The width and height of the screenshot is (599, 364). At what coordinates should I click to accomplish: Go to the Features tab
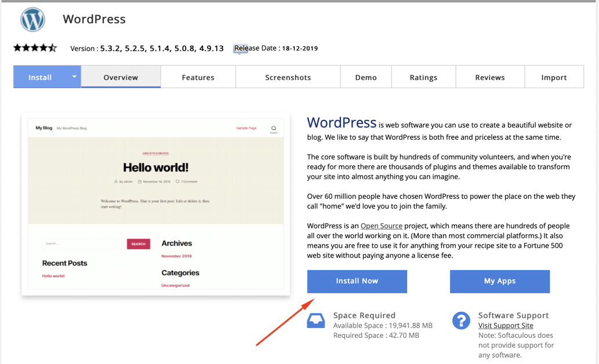click(198, 77)
